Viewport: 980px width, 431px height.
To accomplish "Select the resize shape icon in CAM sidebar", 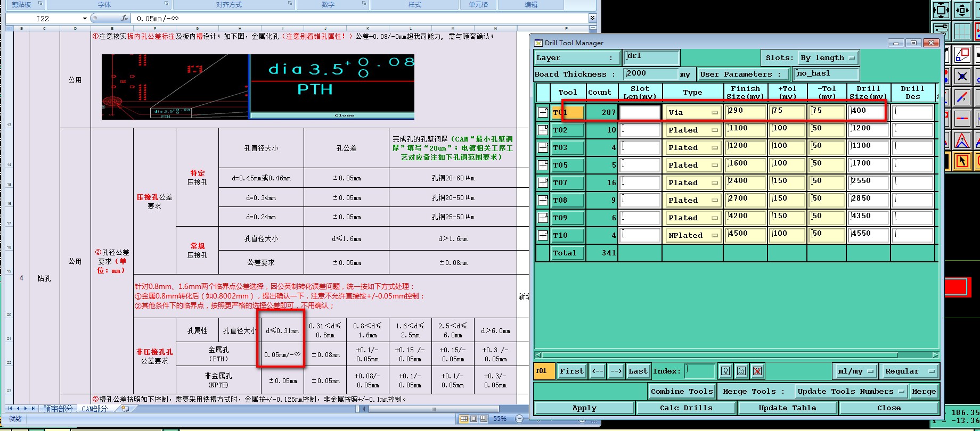I will (x=962, y=55).
